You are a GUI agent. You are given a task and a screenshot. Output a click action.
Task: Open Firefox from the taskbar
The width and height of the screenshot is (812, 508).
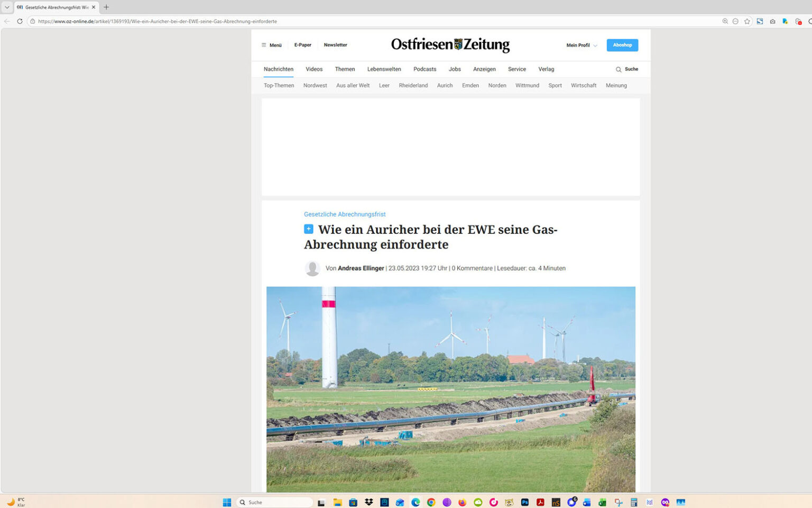point(463,502)
